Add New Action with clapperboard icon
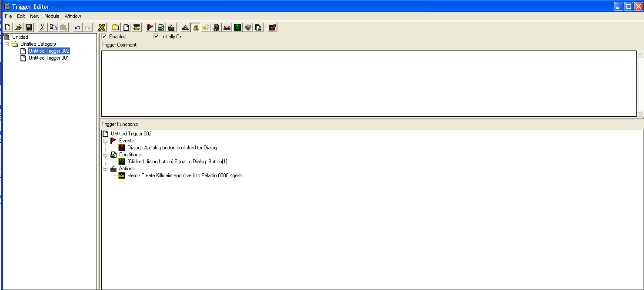The width and height of the screenshot is (644, 290). pyautogui.click(x=171, y=27)
